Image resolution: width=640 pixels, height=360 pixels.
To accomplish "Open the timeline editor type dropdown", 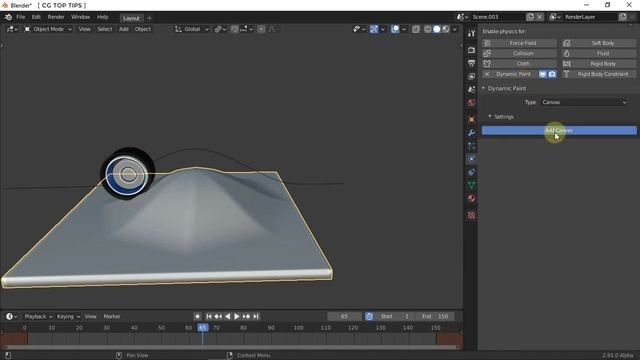I will 11,316.
